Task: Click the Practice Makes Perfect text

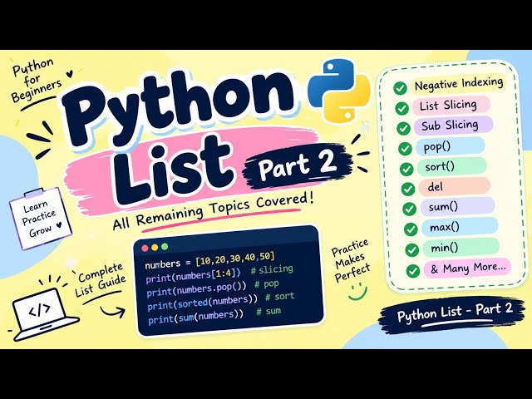Action: 351,260
